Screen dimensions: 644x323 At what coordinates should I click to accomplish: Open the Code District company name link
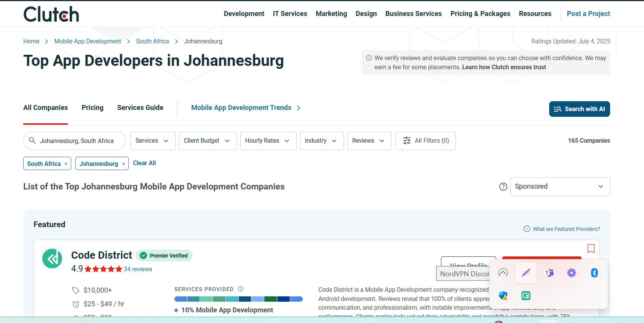click(x=102, y=255)
